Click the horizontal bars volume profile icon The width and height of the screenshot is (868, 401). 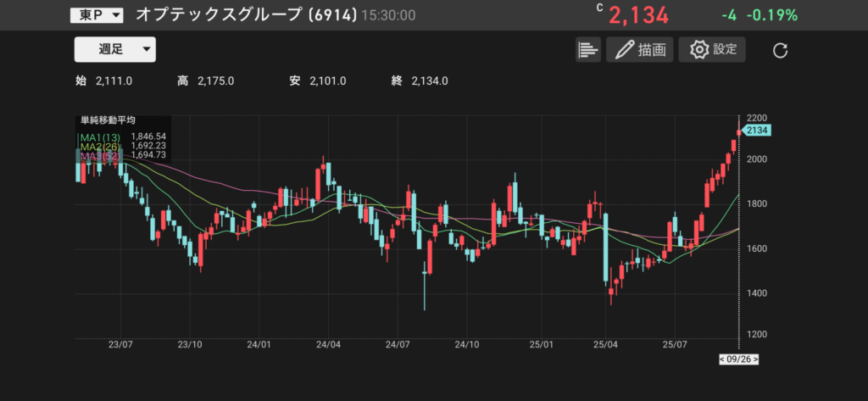pos(587,50)
